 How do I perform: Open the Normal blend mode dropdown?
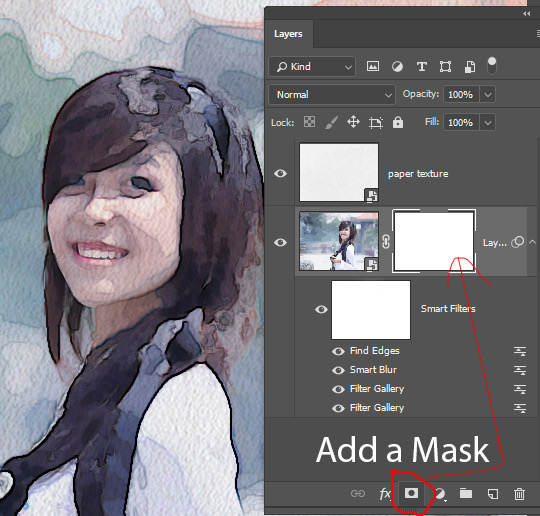coord(332,94)
